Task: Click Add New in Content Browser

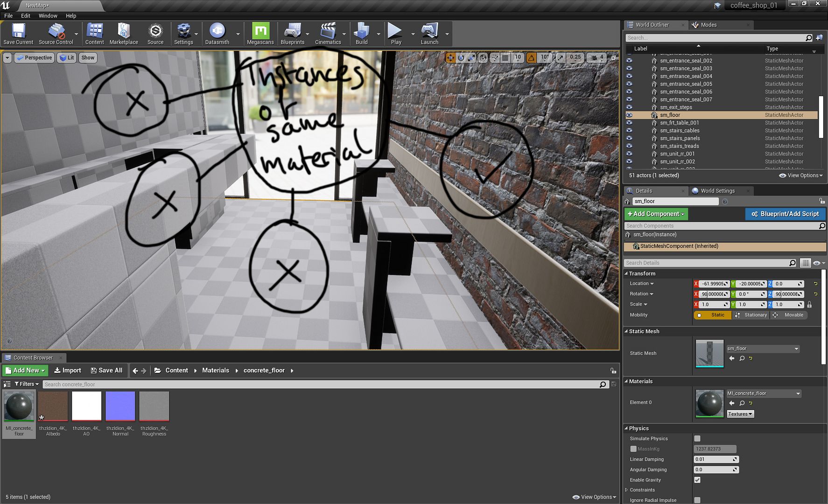Action: click(x=25, y=371)
